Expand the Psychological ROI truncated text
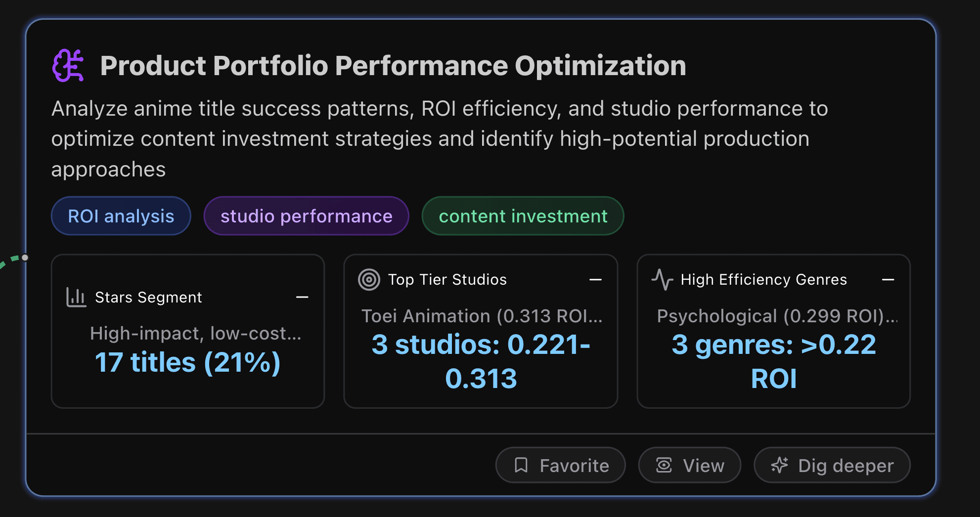This screenshot has width=980, height=517. (776, 316)
